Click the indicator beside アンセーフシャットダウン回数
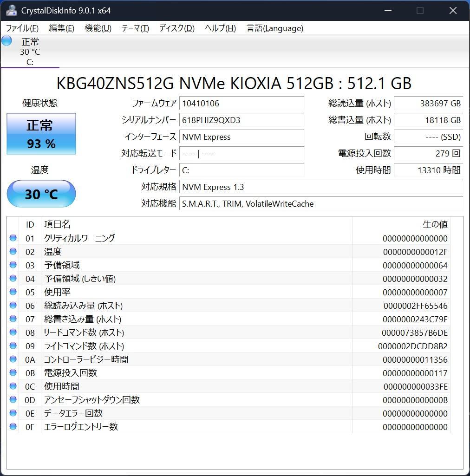This screenshot has width=470, height=476. pos(13,399)
